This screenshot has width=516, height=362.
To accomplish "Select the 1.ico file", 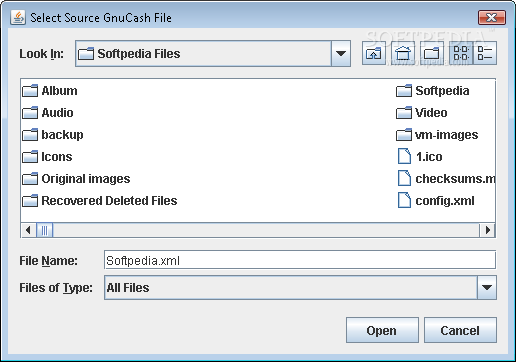I will pos(420,157).
